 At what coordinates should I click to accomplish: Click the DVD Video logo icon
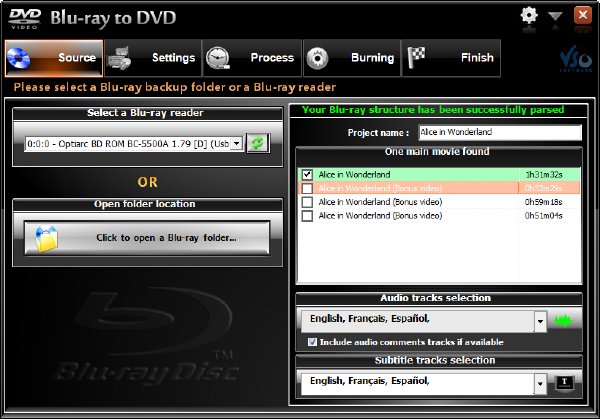coord(24,18)
